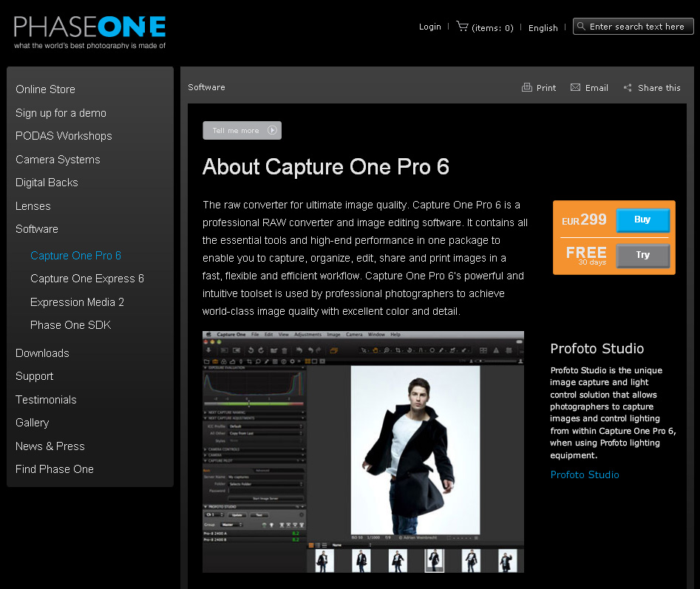Click the Profoto Studio heading
The height and width of the screenshot is (589, 700).
coord(597,349)
